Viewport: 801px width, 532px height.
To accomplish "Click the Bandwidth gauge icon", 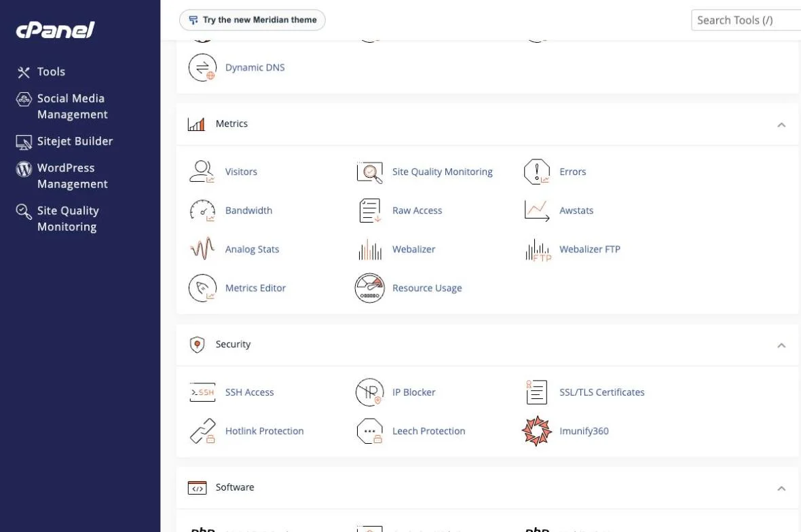I will click(x=202, y=210).
